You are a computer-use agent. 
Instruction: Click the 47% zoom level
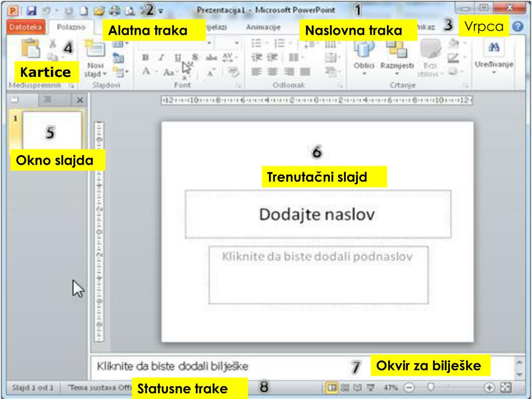(x=391, y=387)
